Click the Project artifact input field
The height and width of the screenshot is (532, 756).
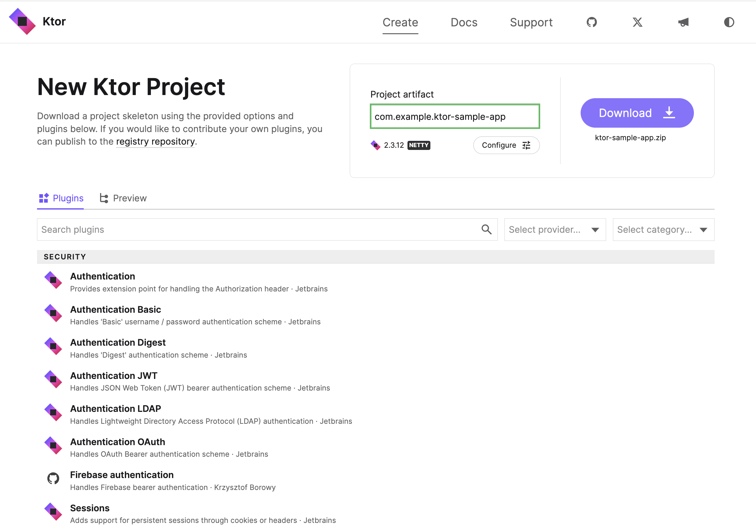[455, 117]
